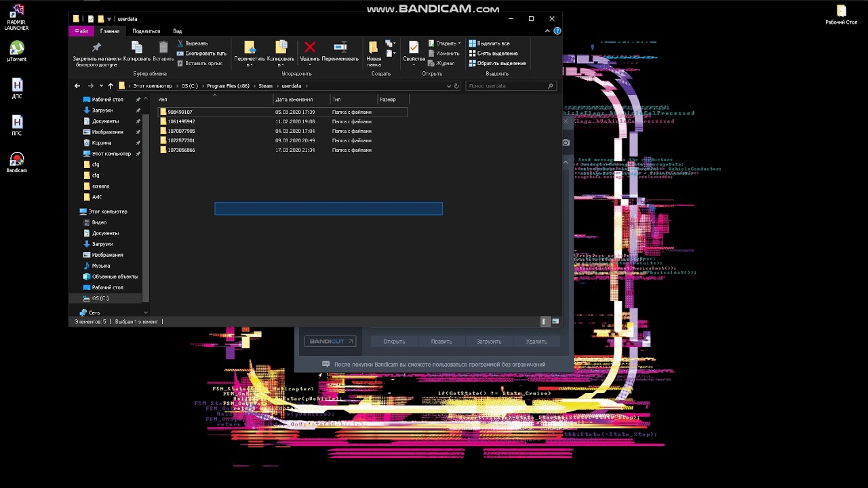This screenshot has width=868, height=488.
Task: Click the BANDICUT button in Bandicam window
Action: pyautogui.click(x=330, y=342)
